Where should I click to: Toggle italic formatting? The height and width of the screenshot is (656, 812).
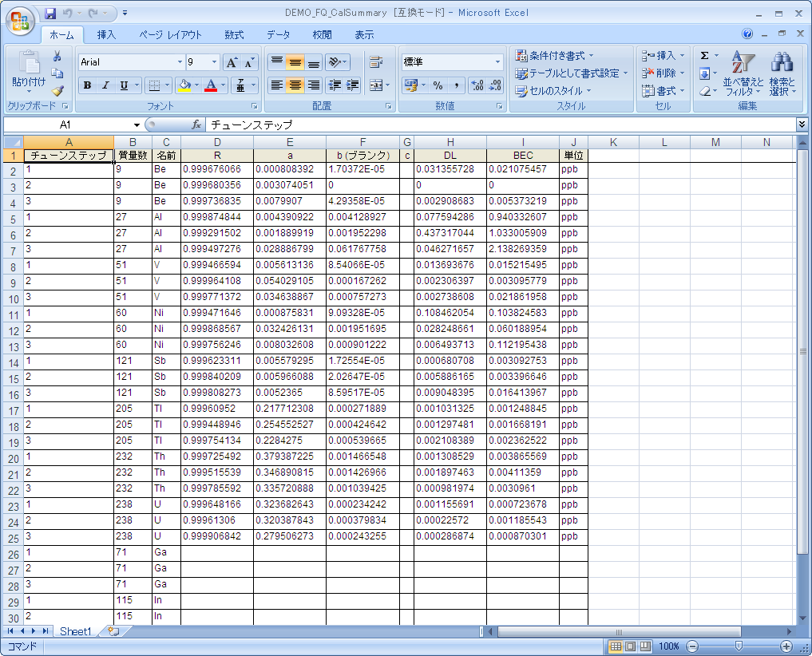[x=105, y=85]
